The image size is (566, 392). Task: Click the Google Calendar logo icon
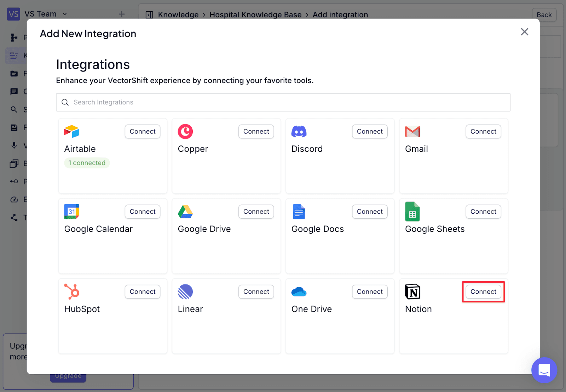pyautogui.click(x=72, y=212)
